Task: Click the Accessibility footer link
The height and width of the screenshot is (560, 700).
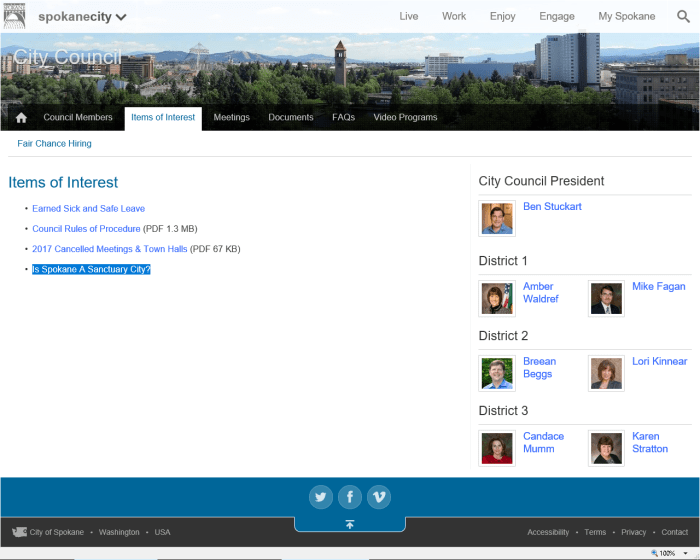Action: 548,532
